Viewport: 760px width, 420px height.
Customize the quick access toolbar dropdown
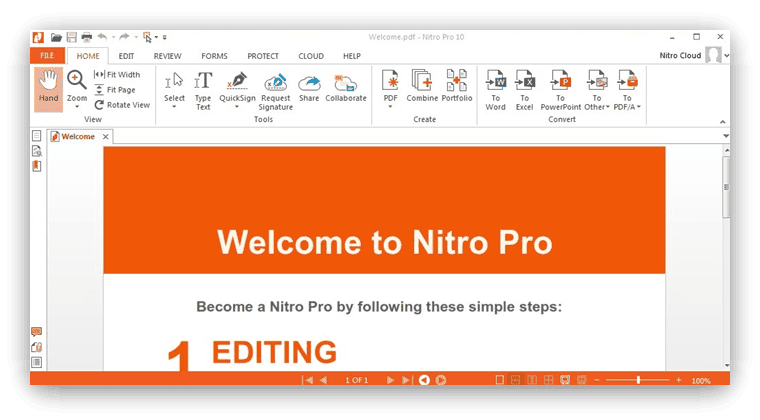point(164,37)
